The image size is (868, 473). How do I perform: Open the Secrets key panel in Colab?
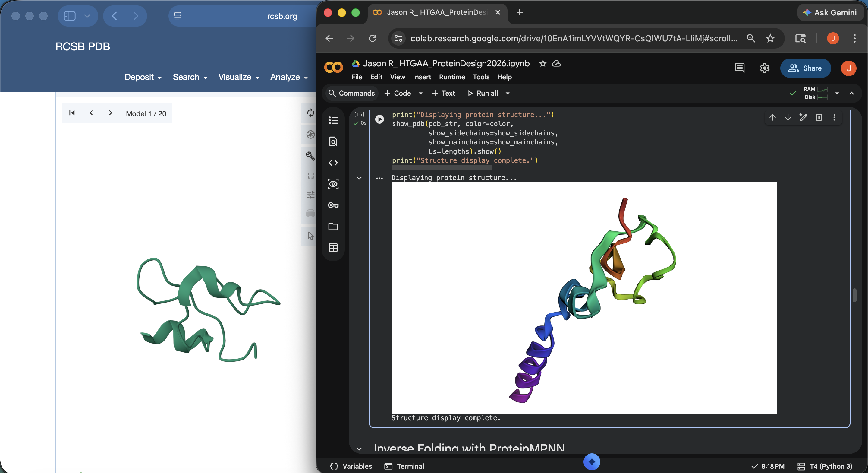333,205
